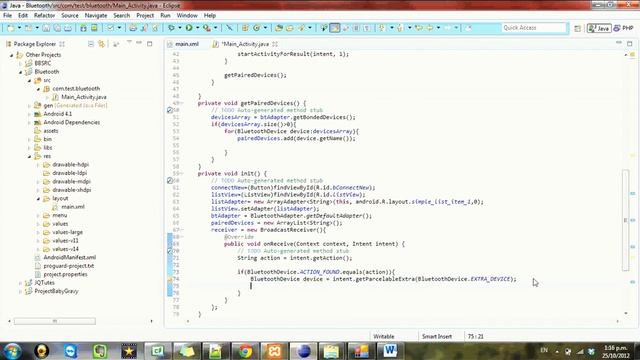Click the Save All toolbar icon

click(57, 28)
